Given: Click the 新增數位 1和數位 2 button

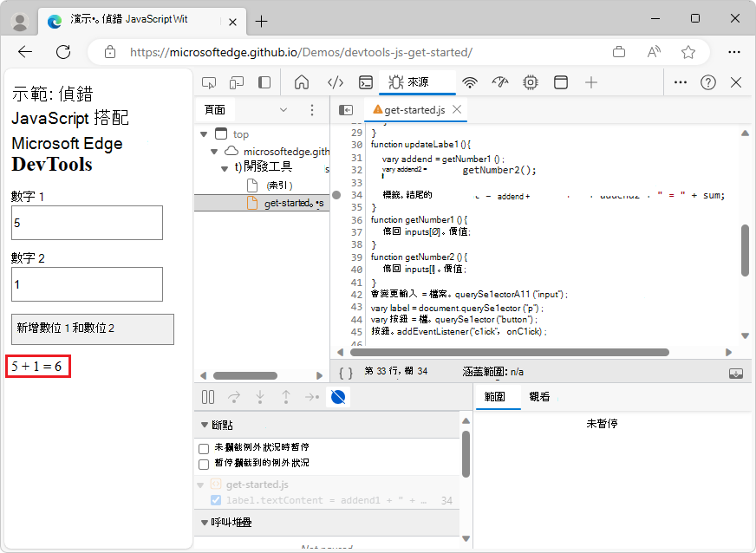Looking at the screenshot, I should click(x=92, y=329).
